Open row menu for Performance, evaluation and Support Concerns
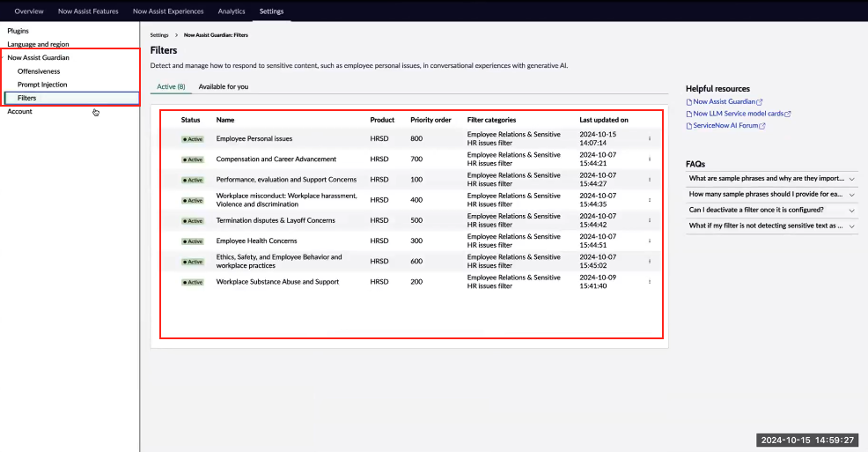 point(650,180)
